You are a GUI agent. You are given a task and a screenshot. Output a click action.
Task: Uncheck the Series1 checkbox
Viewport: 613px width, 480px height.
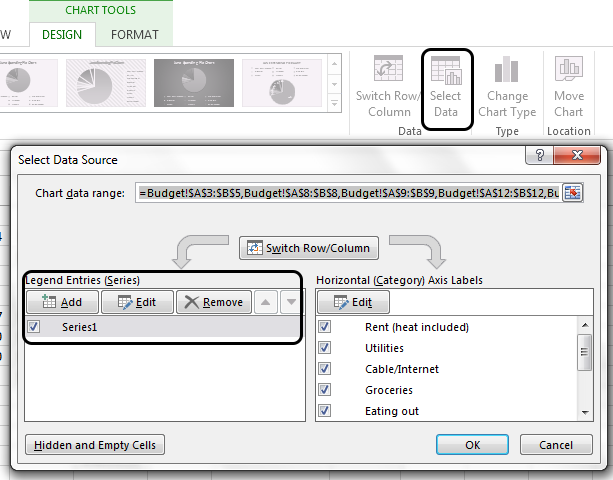tap(34, 326)
